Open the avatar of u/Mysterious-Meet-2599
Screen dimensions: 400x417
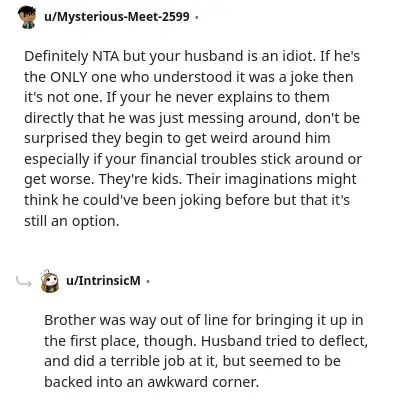[x=27, y=17]
